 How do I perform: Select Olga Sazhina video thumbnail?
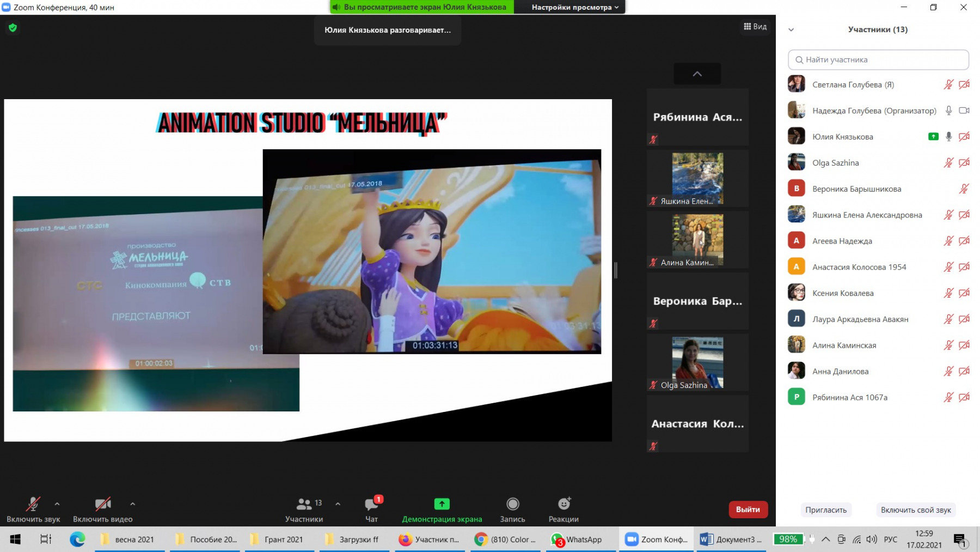point(697,362)
